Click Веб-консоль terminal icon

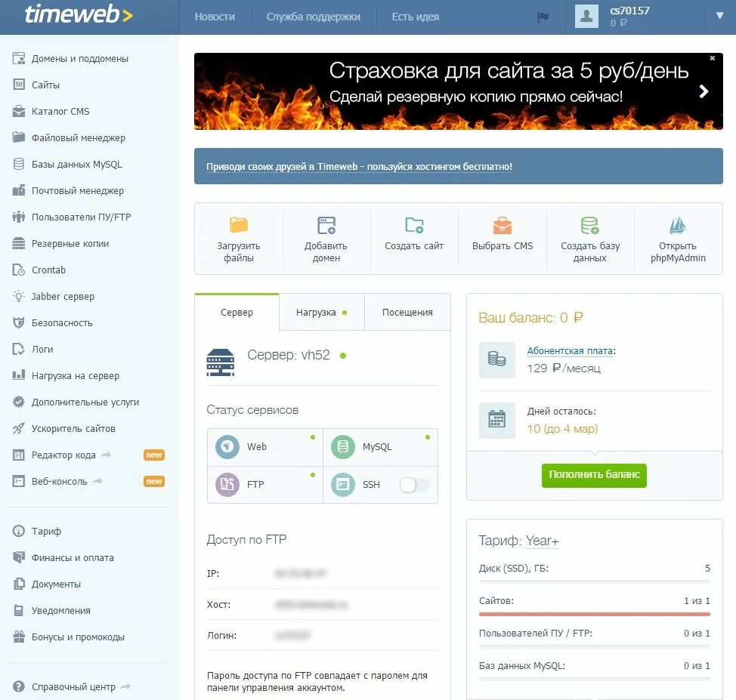tap(19, 481)
